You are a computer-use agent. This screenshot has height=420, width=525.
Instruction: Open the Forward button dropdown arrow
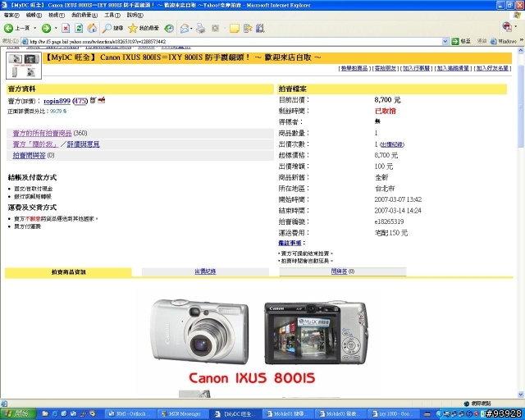point(56,28)
